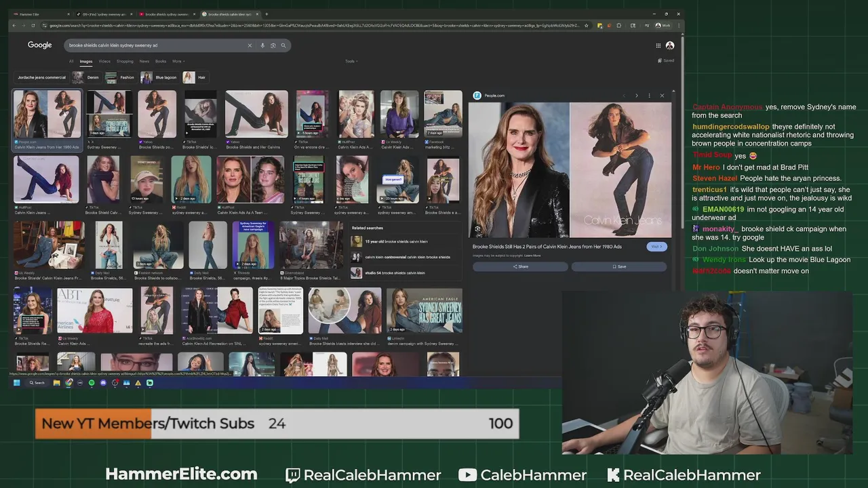Select the Hair filter chip
This screenshot has width=868, height=488.
(x=195, y=77)
